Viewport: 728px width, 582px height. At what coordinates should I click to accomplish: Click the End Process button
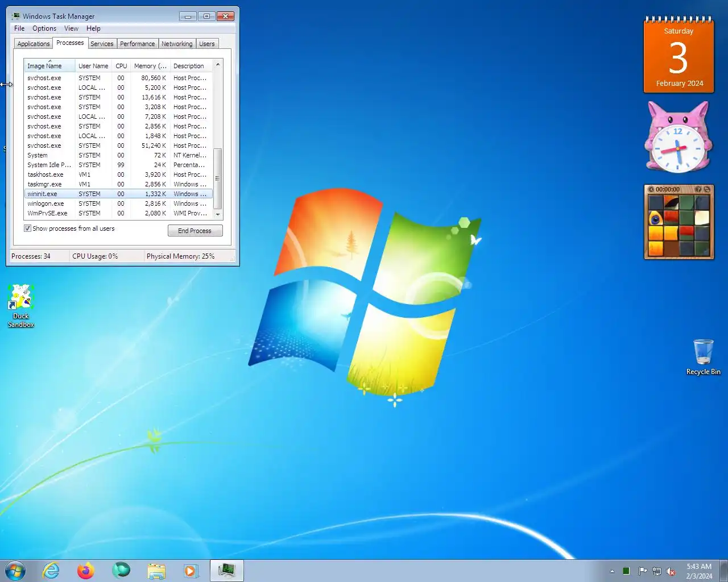pos(195,231)
